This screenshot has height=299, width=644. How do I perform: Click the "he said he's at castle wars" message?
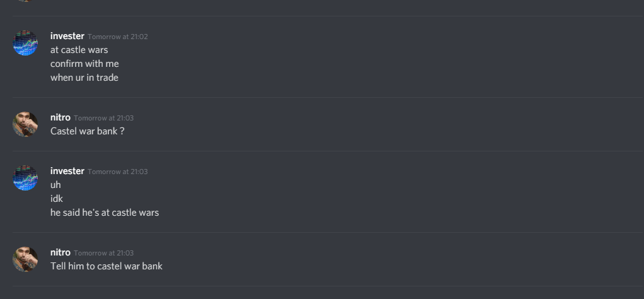pos(105,213)
